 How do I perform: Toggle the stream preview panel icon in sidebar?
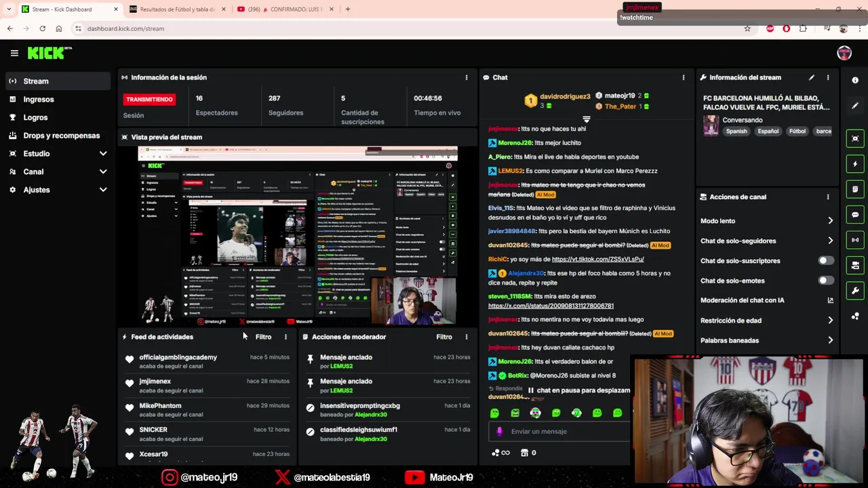(855, 138)
